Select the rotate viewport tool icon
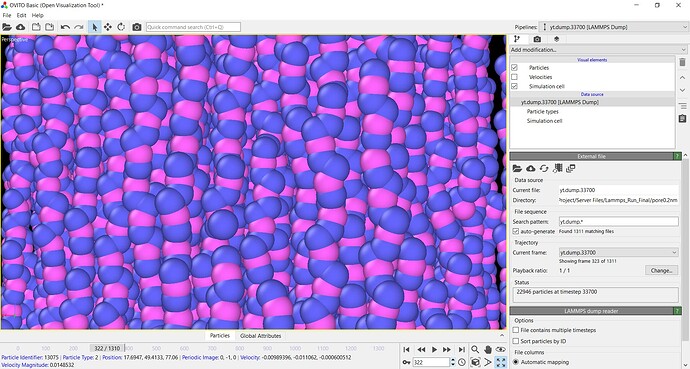 [121, 27]
